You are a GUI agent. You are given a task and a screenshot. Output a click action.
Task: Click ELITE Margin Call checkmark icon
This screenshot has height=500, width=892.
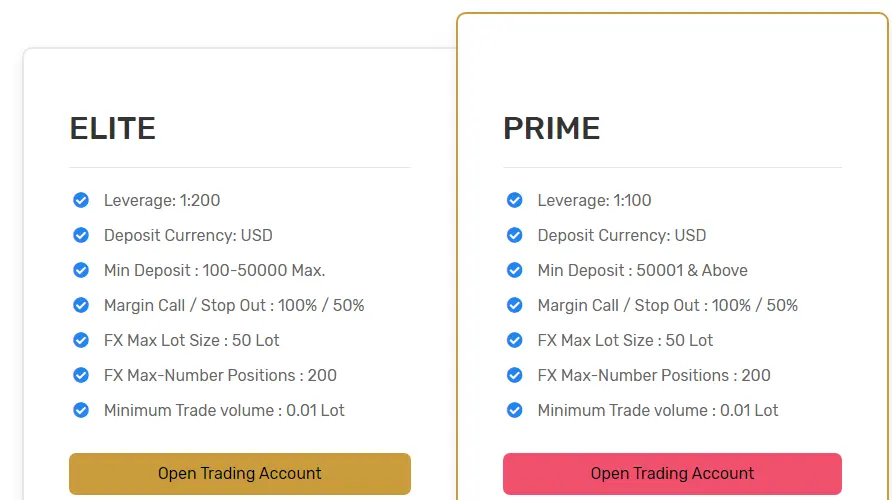tap(81, 305)
